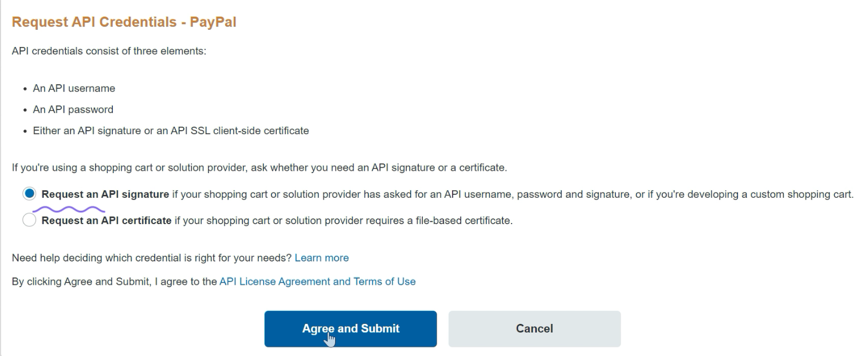Open API License Agreement and Terms of Use
This screenshot has width=868, height=356.
317,281
